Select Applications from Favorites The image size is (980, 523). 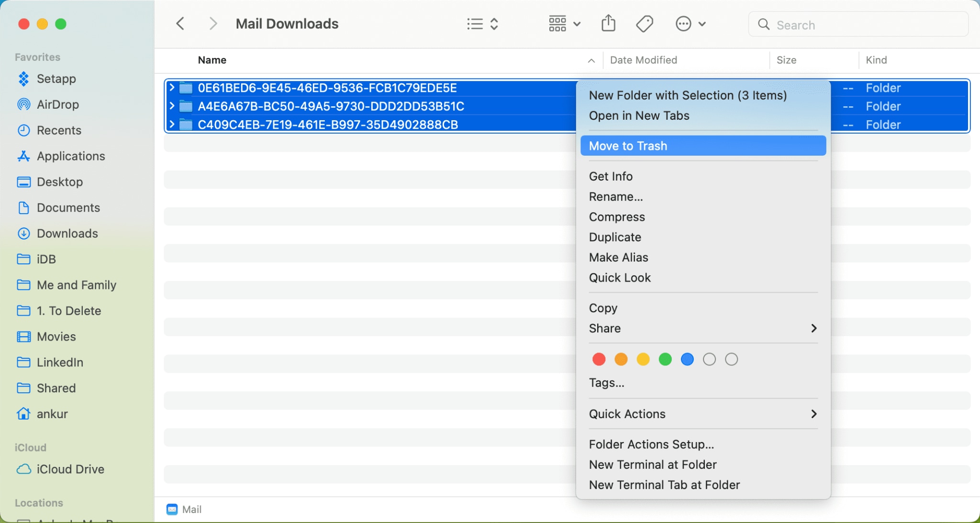coord(71,156)
